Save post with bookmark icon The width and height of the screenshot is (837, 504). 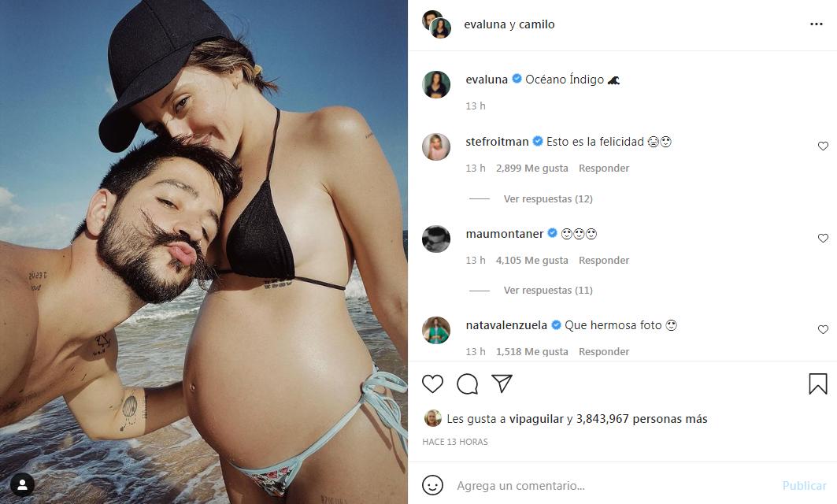tap(817, 384)
